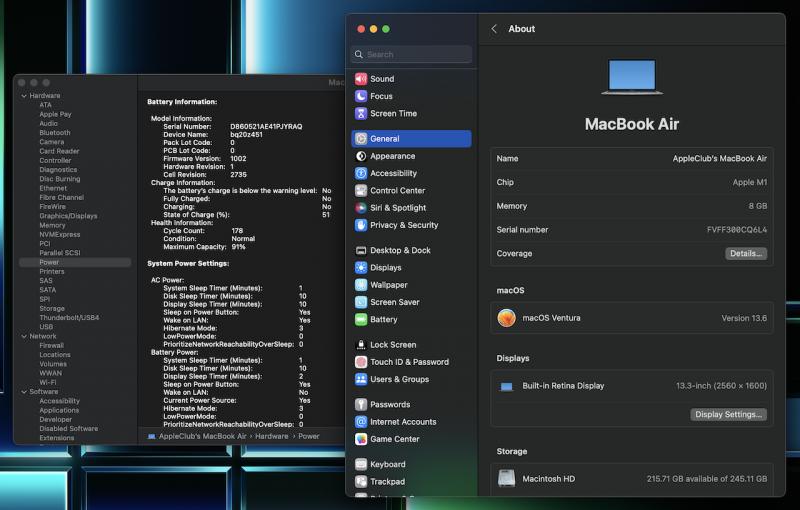Click the Touch ID & Password fingerprint icon
This screenshot has height=510, width=800.
[x=361, y=362]
